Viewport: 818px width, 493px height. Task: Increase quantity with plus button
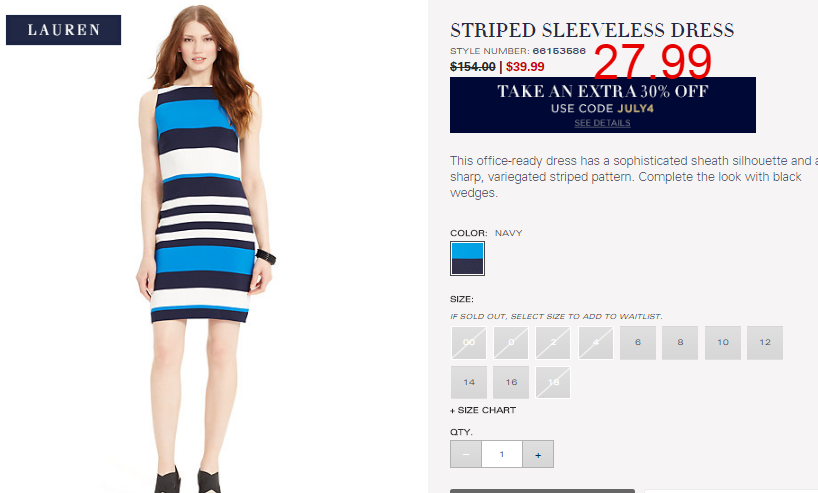(538, 454)
